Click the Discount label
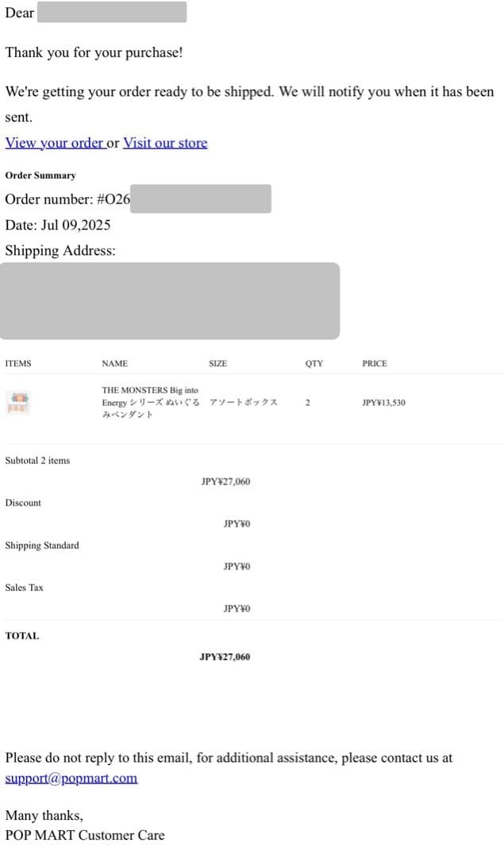504x858 pixels. click(23, 503)
